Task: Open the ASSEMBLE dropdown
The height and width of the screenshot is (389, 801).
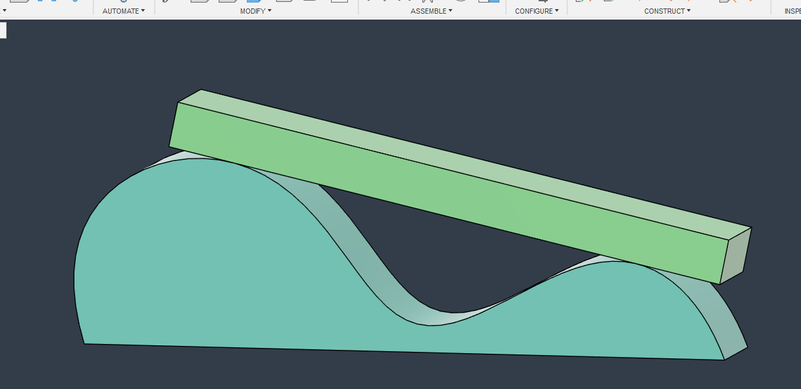Action: pyautogui.click(x=431, y=11)
